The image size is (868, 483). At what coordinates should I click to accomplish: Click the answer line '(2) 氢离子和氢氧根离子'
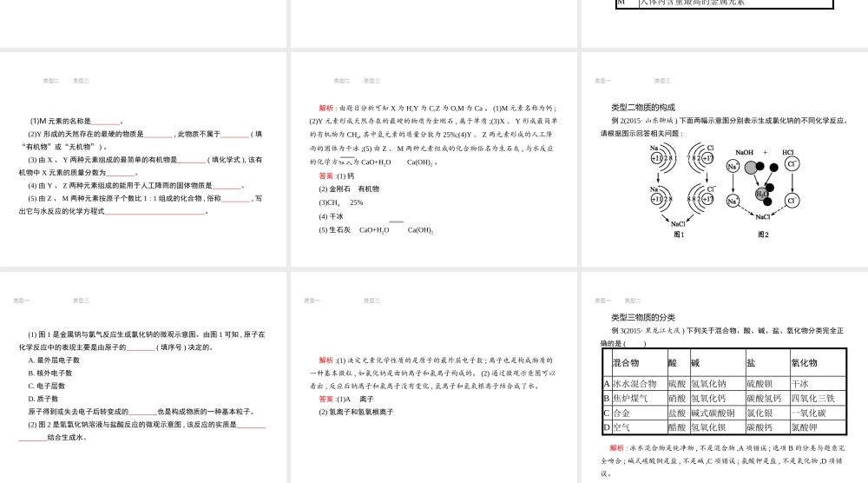tap(356, 412)
